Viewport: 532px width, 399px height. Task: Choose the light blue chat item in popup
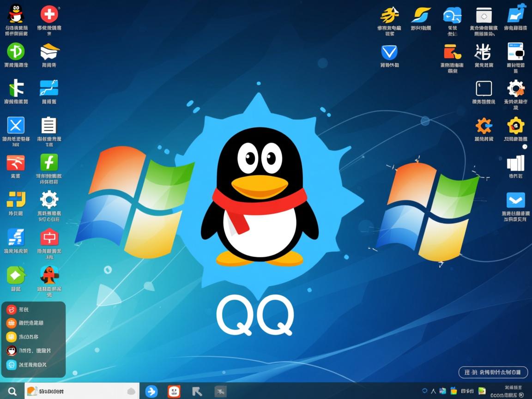point(12,365)
